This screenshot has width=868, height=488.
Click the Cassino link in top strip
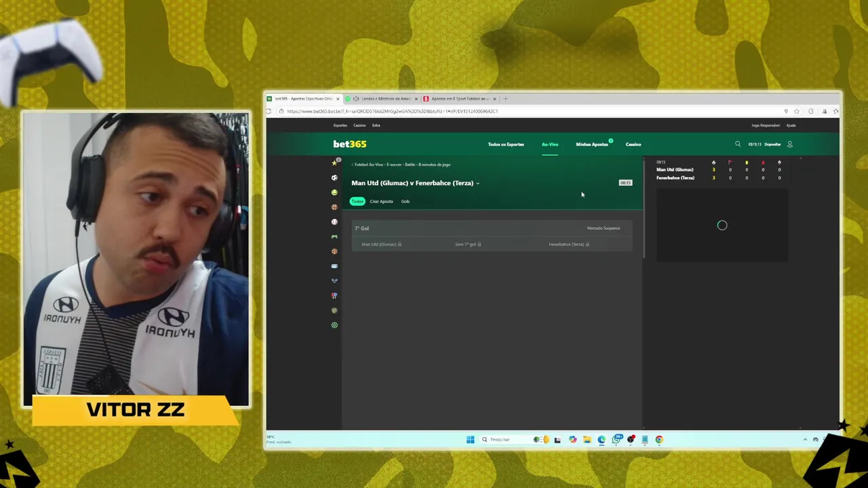(x=359, y=125)
